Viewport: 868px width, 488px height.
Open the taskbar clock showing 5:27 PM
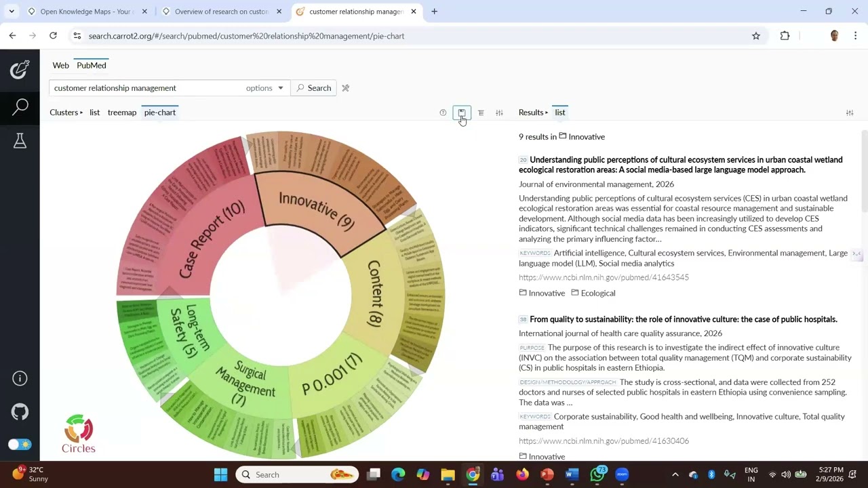(x=831, y=474)
